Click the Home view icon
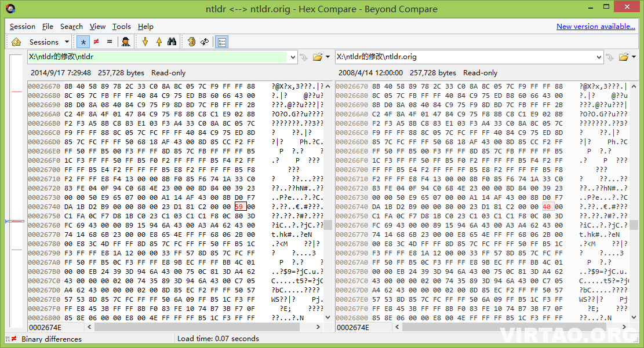 point(16,42)
